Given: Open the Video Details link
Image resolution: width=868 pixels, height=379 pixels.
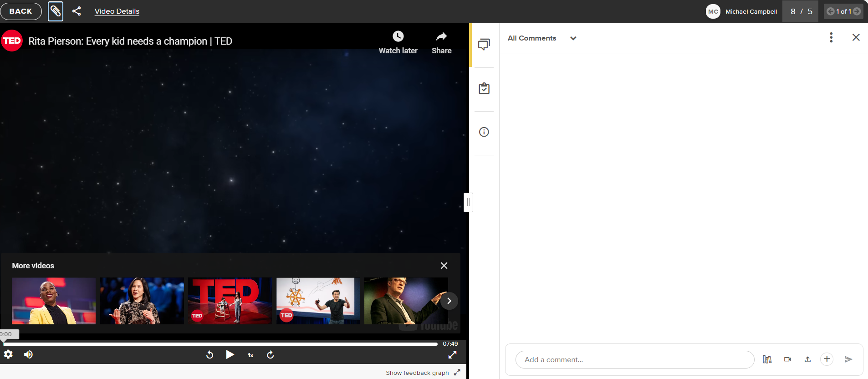Looking at the screenshot, I should pyautogui.click(x=117, y=11).
